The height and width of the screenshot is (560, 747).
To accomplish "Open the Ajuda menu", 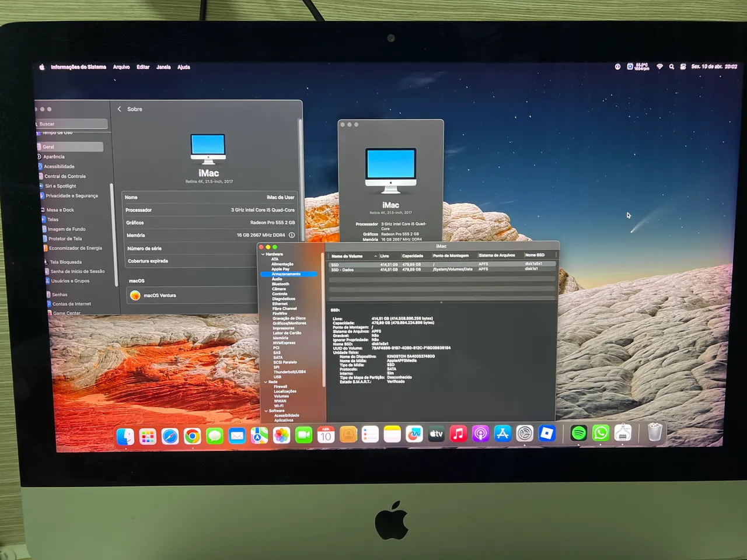I will tap(184, 67).
